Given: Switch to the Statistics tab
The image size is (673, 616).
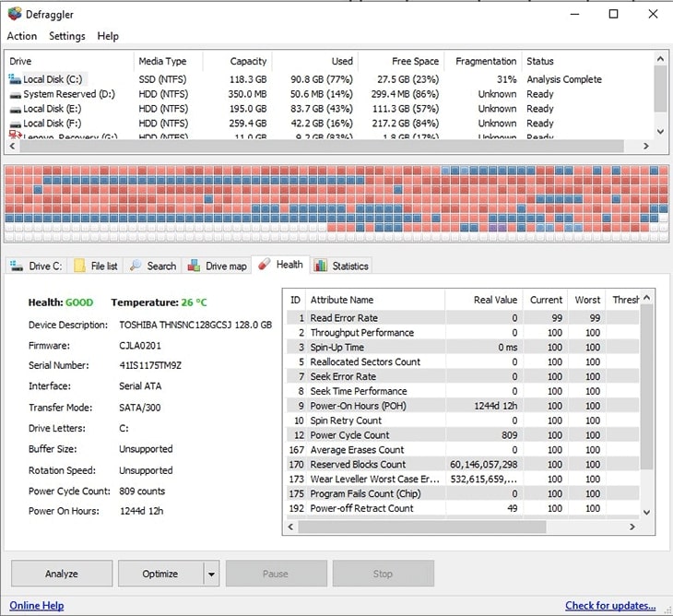Looking at the screenshot, I should [341, 267].
